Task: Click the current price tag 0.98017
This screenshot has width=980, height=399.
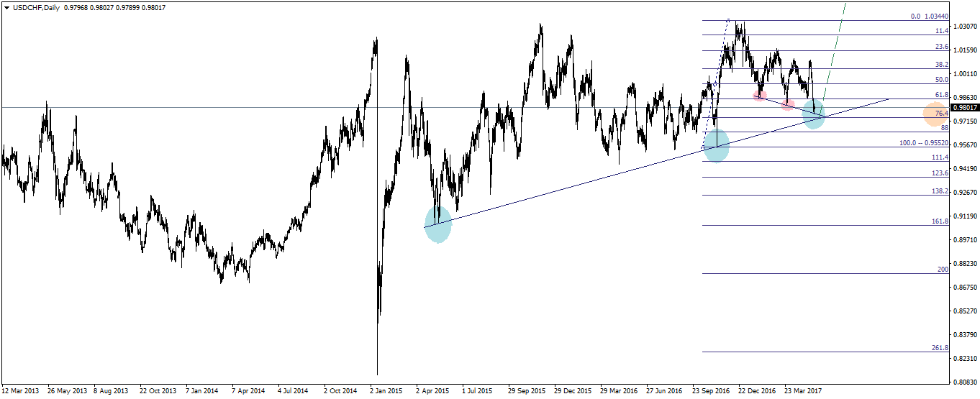Action: (x=964, y=108)
